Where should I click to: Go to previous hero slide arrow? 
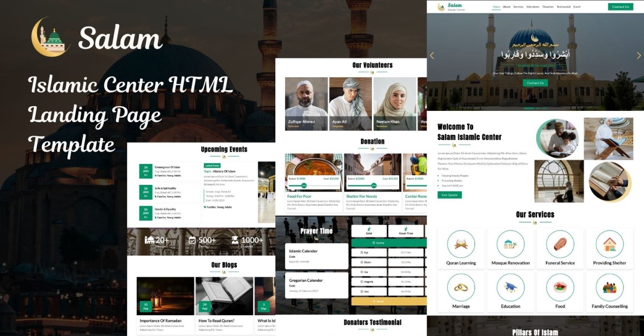click(x=431, y=55)
